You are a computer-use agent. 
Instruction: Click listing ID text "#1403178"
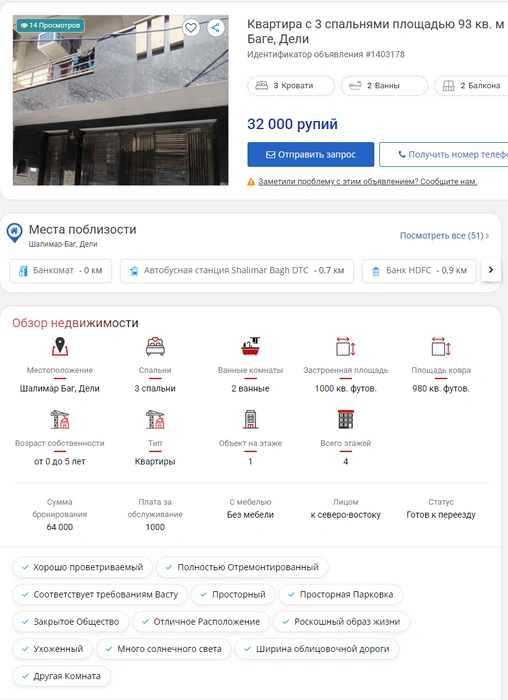tap(385, 54)
